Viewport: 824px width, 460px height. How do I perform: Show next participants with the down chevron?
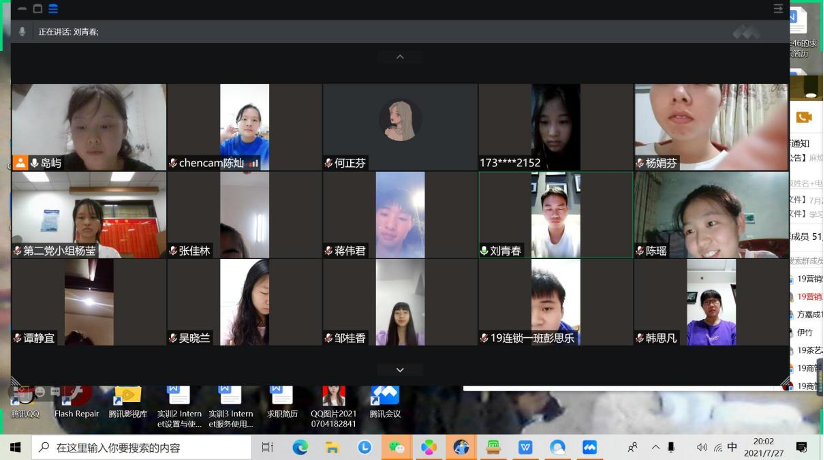click(x=400, y=370)
